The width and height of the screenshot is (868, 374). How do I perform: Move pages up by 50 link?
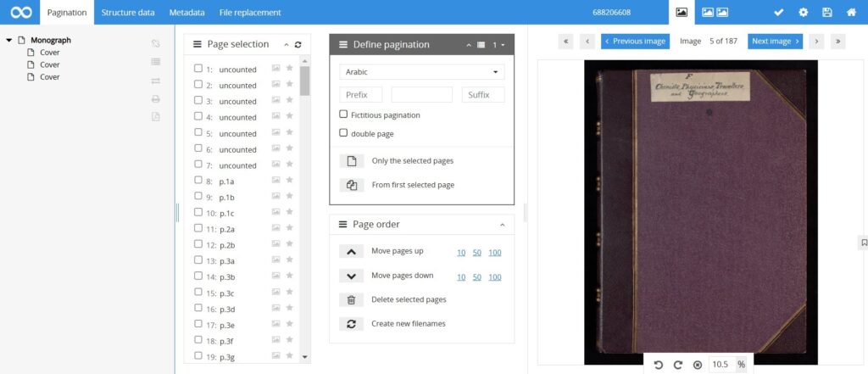(477, 253)
